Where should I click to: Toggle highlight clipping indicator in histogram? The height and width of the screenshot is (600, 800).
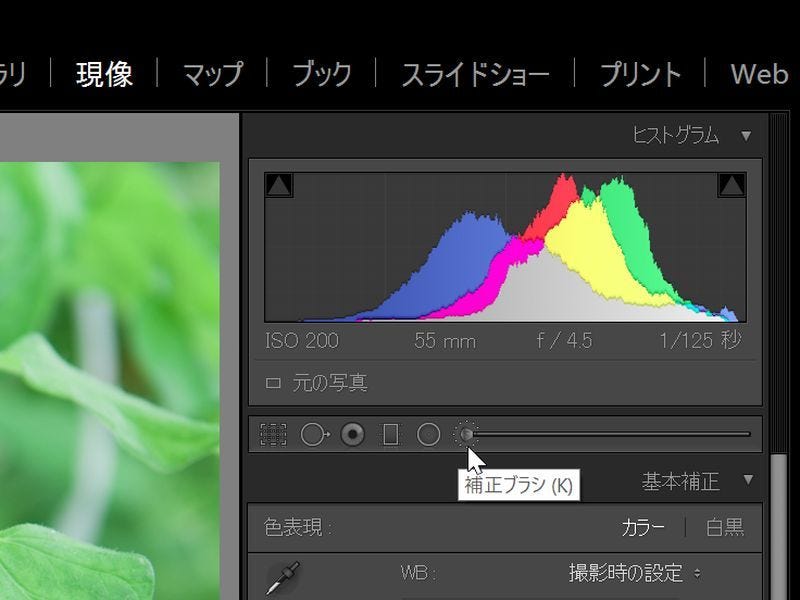(732, 185)
